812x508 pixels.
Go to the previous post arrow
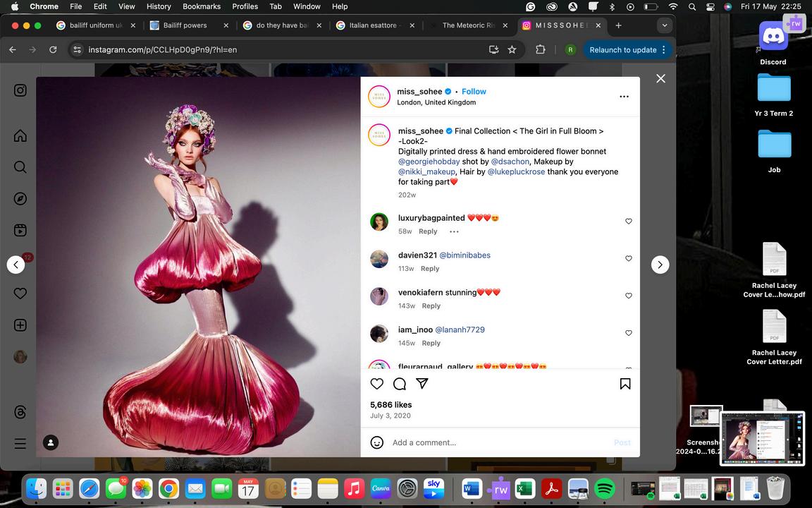tap(16, 265)
